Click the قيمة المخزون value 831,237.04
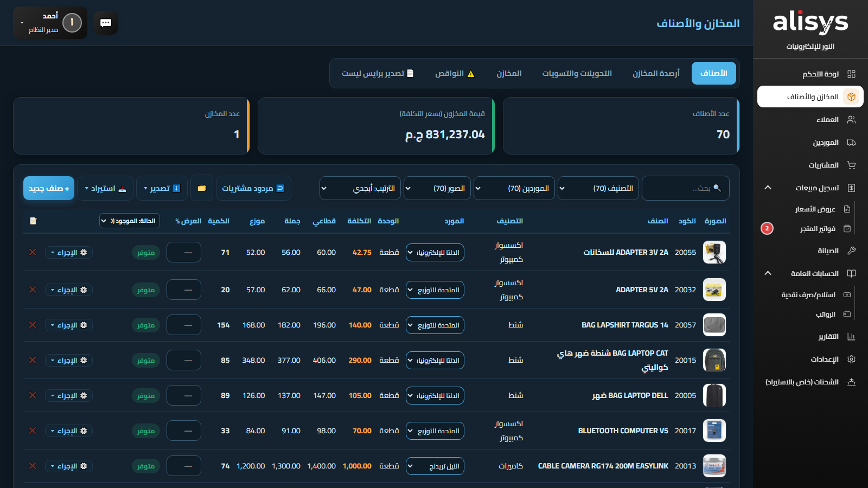Viewport: 868px width, 488px height. [445, 134]
